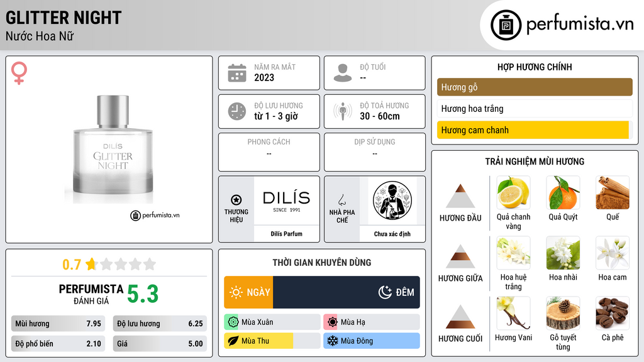The width and height of the screenshot is (644, 362).
Task: Click the Nước Hoa Nữ subtitle
Action: (40, 36)
